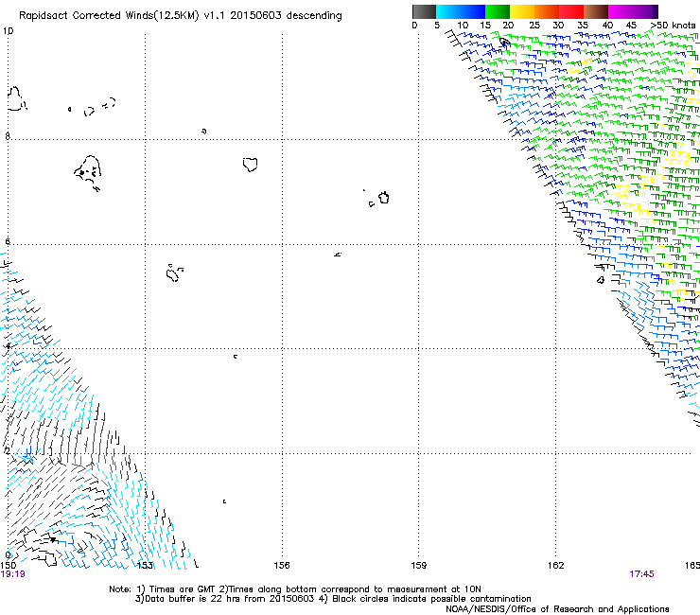Click the purple time stamp 17:45
The height and width of the screenshot is (615, 700).
coord(641,574)
